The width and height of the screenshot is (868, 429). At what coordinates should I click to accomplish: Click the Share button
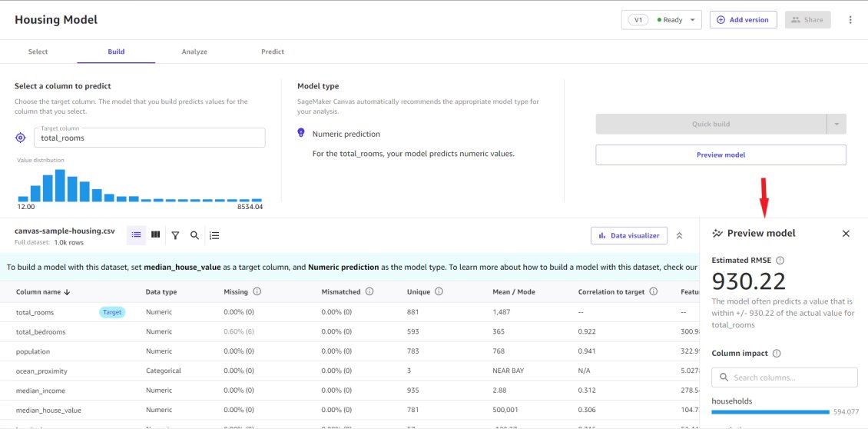[x=807, y=20]
